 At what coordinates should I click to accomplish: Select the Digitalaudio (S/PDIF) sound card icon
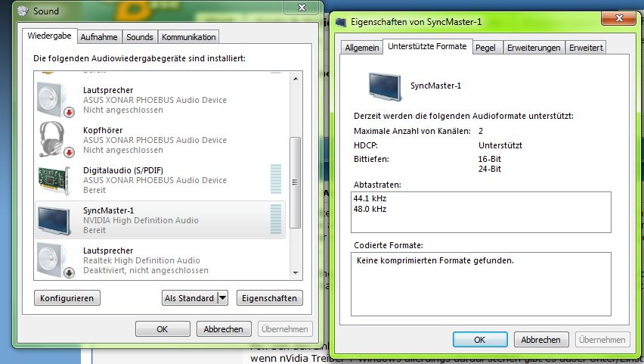[54, 180]
